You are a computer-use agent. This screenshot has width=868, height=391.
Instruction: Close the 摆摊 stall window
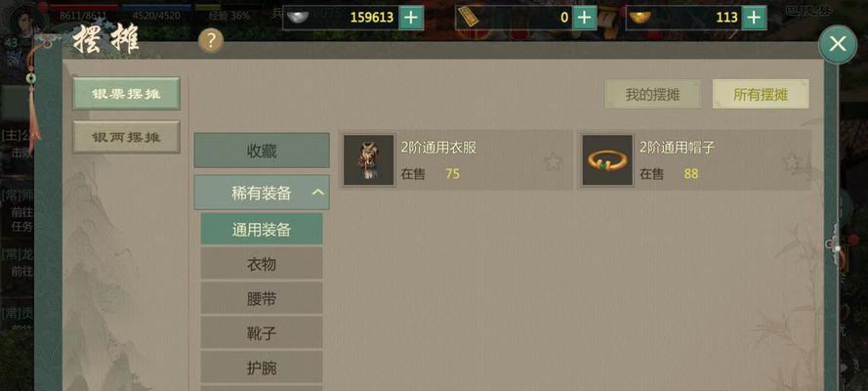(x=838, y=43)
